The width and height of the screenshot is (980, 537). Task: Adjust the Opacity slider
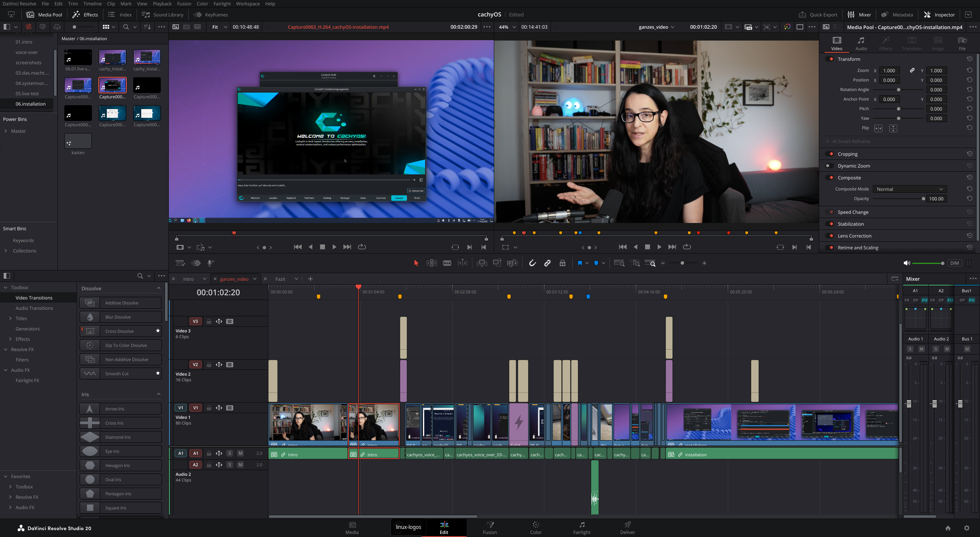(x=923, y=199)
